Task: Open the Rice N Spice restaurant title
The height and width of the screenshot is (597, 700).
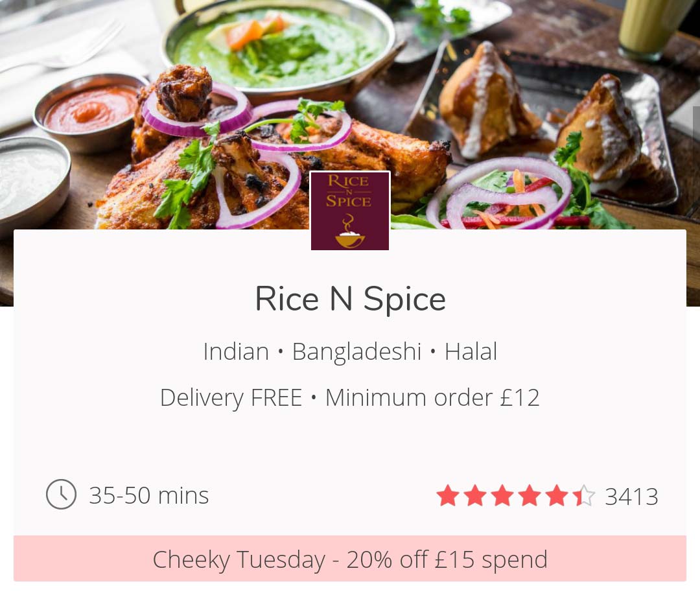Action: (351, 299)
